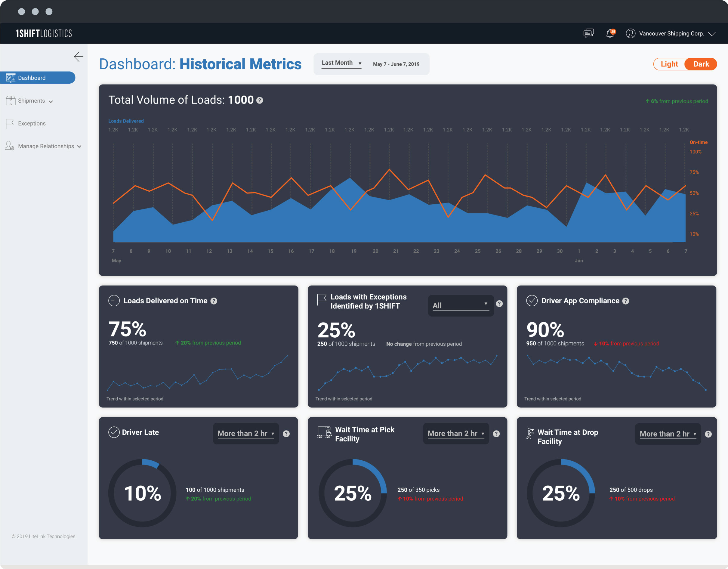Click the Loads with Exceptions trend sparkline

[408, 373]
